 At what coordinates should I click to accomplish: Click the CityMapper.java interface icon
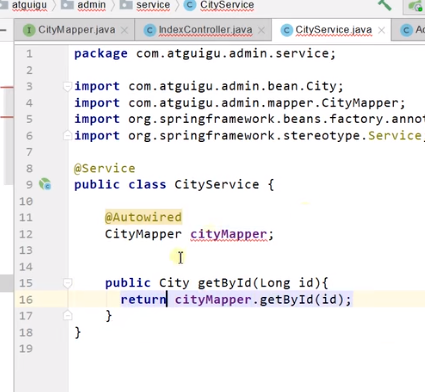[x=29, y=30]
